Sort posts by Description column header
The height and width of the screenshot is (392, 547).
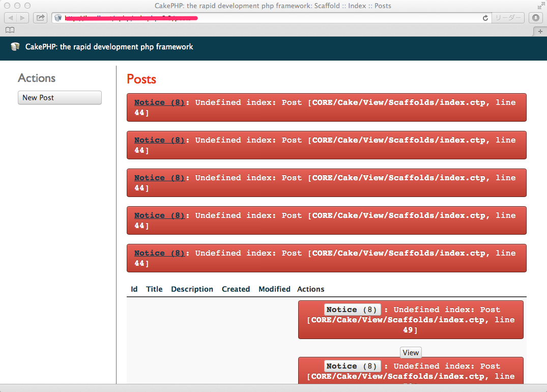tap(192, 289)
